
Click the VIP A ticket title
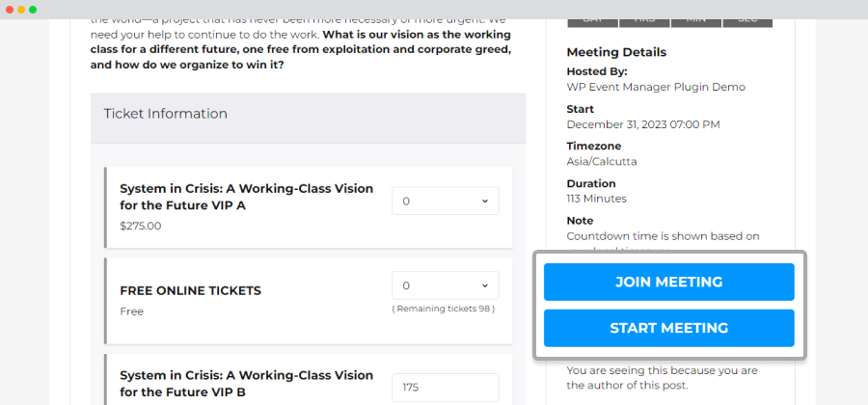[x=247, y=197]
